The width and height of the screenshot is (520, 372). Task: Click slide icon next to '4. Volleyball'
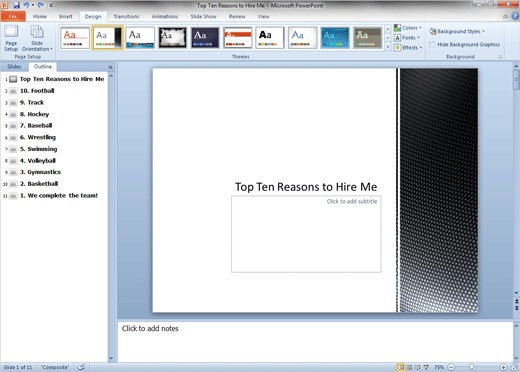[x=13, y=161]
